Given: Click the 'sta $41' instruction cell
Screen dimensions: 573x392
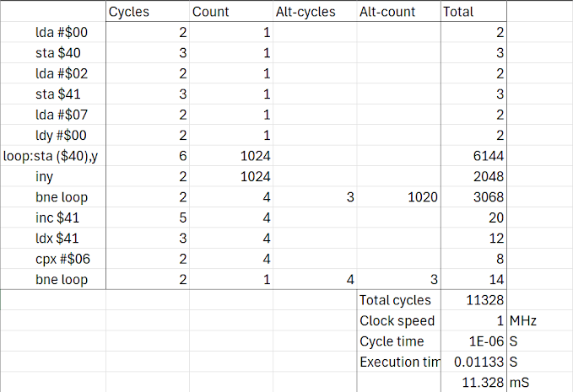Looking at the screenshot, I should coord(53,94).
